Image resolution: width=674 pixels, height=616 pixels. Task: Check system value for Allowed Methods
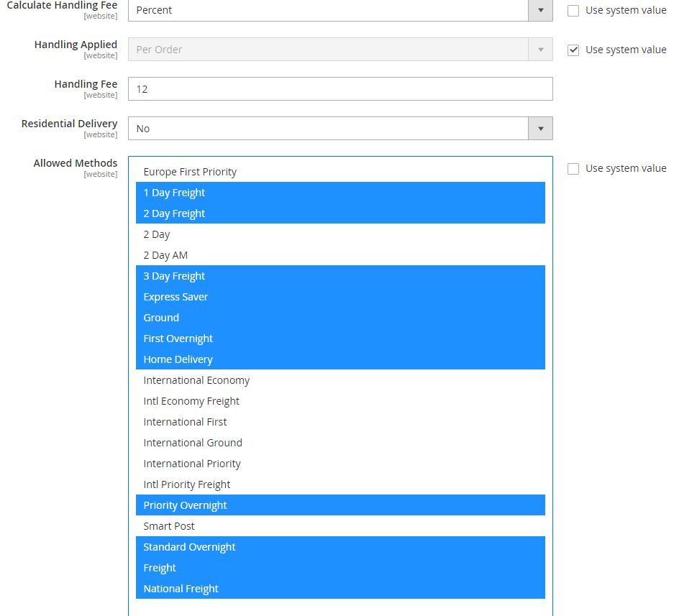(573, 169)
